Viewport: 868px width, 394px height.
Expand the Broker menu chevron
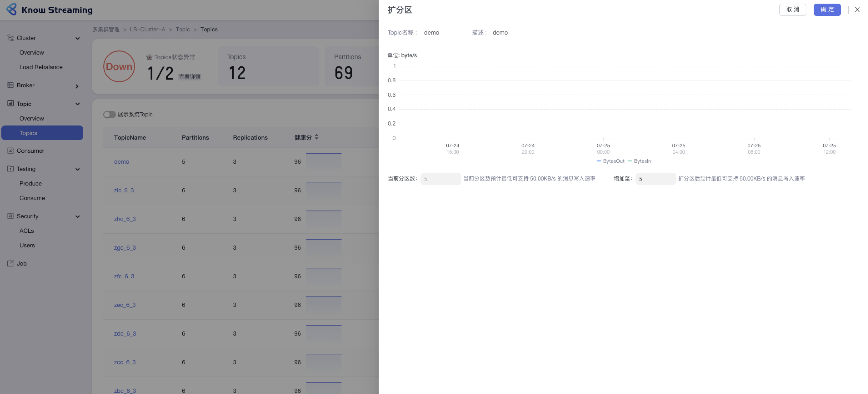coord(77,86)
